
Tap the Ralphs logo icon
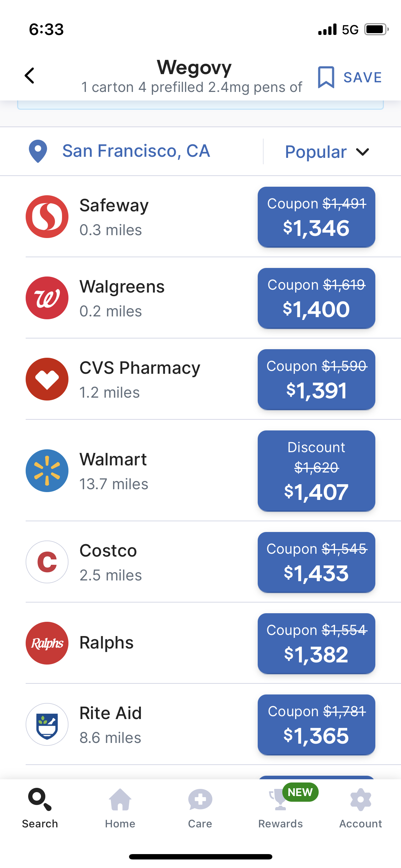47,643
